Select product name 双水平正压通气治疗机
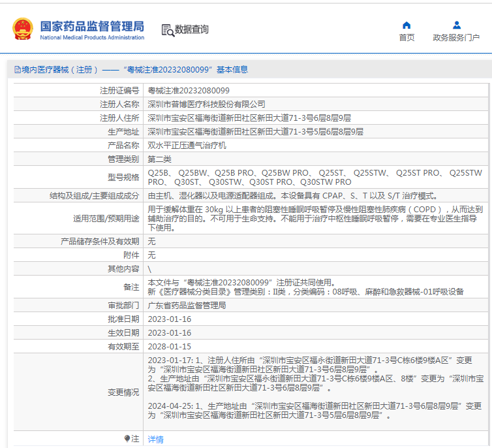The height and width of the screenshot is (448, 492). point(187,146)
